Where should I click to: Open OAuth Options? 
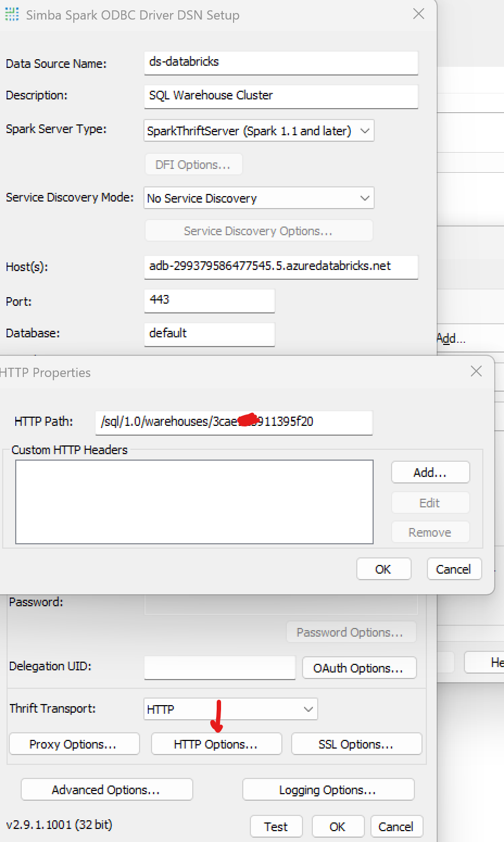359,668
